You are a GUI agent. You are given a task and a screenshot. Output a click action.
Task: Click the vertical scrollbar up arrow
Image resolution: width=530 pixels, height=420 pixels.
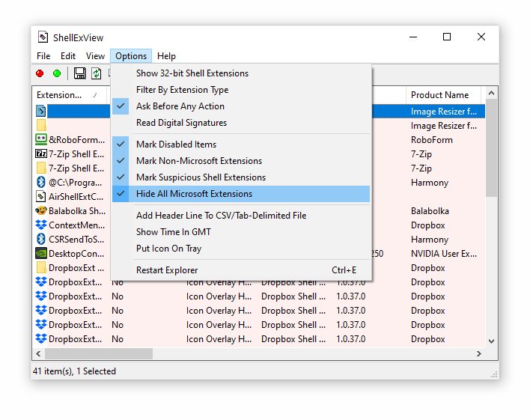[x=492, y=93]
